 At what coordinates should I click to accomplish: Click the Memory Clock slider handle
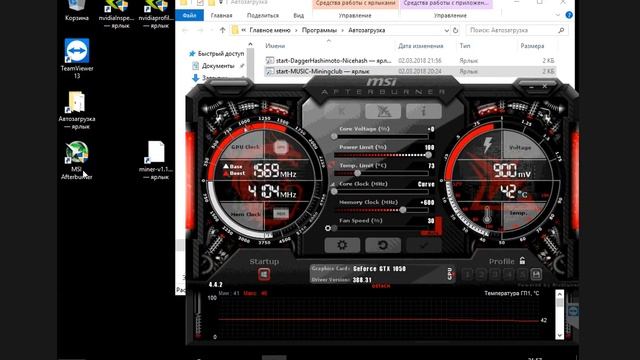pos(402,210)
